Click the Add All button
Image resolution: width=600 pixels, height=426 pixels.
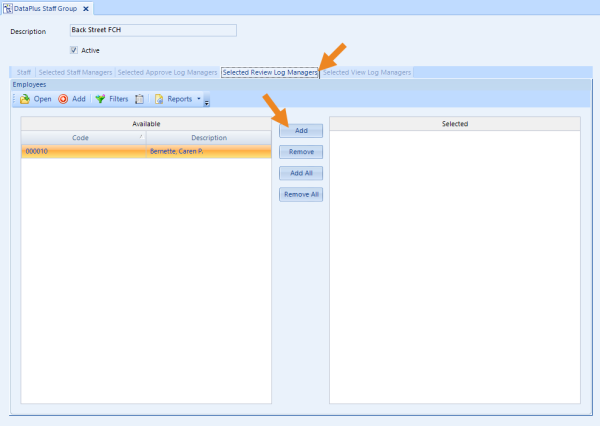(301, 173)
